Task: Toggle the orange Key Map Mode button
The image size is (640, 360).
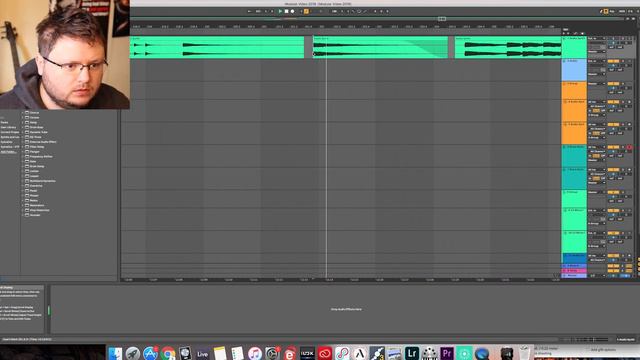Action: (x=606, y=11)
